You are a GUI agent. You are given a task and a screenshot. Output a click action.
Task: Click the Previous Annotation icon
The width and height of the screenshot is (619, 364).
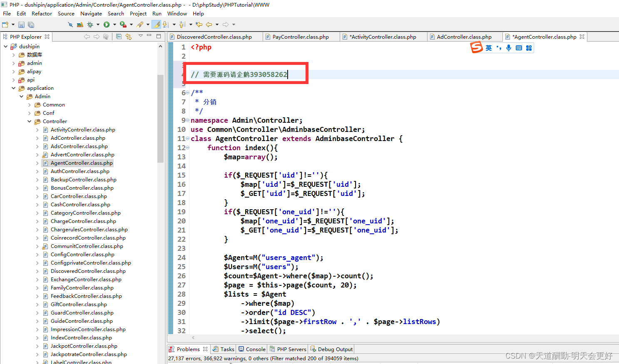[182, 25]
